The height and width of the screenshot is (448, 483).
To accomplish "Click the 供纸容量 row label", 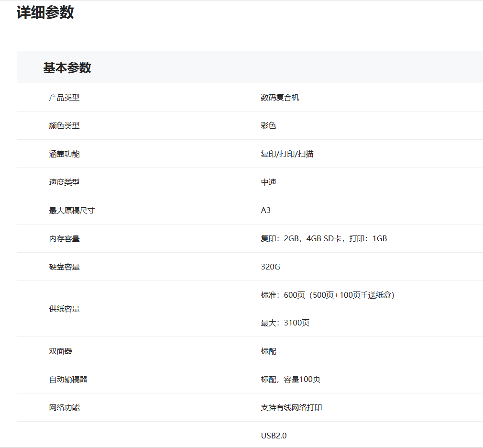I will click(64, 309).
